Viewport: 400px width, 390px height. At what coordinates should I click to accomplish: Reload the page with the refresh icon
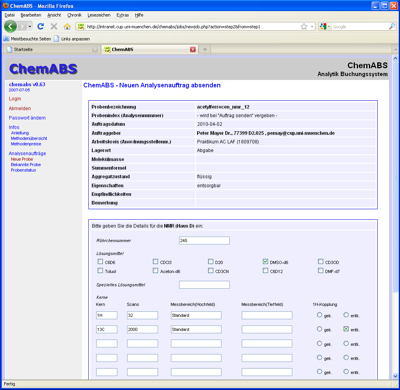[x=41, y=26]
